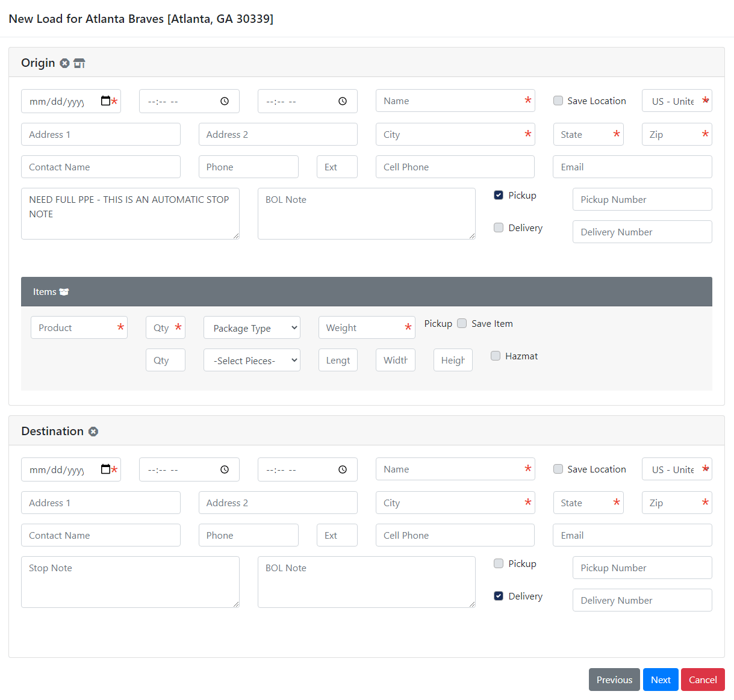Open the Select Pieces dropdown

coord(252,361)
